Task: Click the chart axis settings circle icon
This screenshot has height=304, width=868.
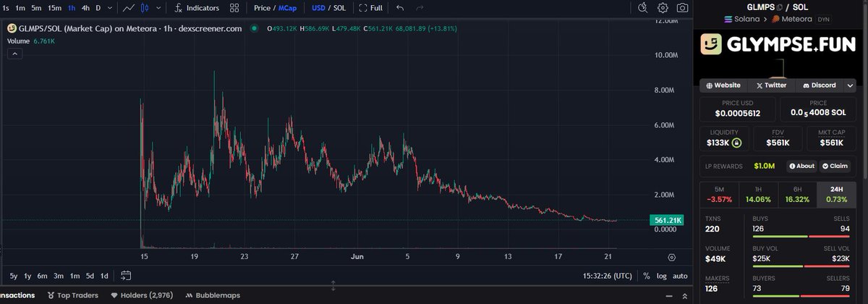Action: click(x=672, y=257)
